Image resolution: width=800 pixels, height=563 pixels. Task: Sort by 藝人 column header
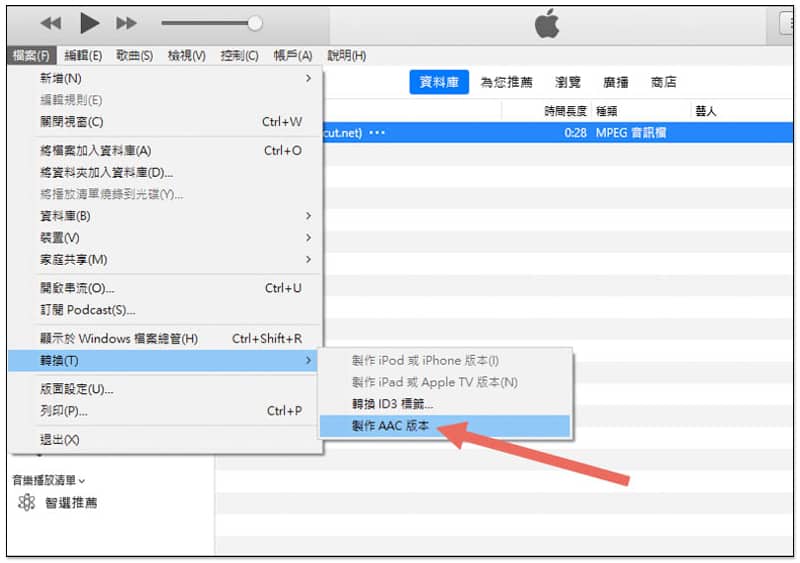(706, 111)
